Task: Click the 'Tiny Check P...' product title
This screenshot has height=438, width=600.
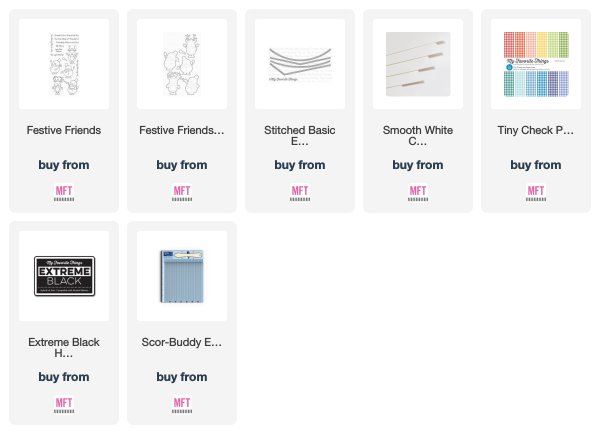Action: (536, 130)
